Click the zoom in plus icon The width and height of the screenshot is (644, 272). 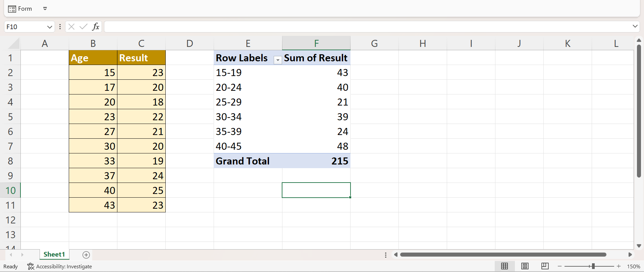619,266
